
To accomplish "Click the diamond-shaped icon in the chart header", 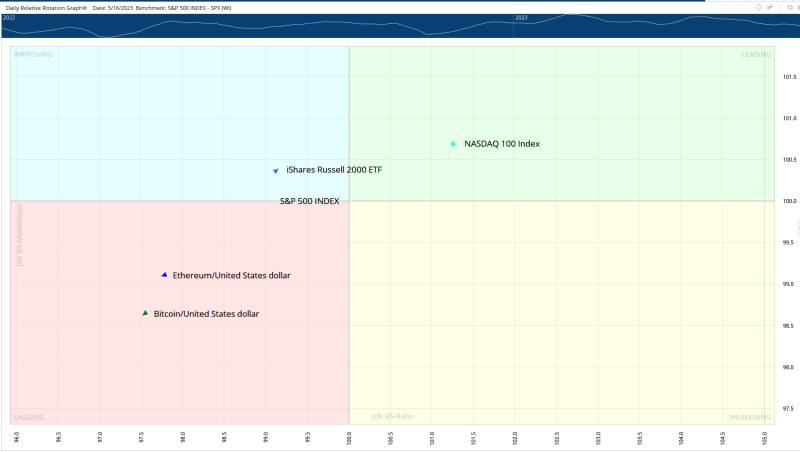I will coord(759,7).
